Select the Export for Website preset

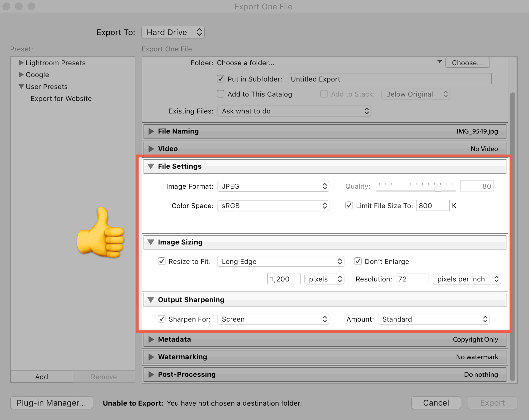61,98
